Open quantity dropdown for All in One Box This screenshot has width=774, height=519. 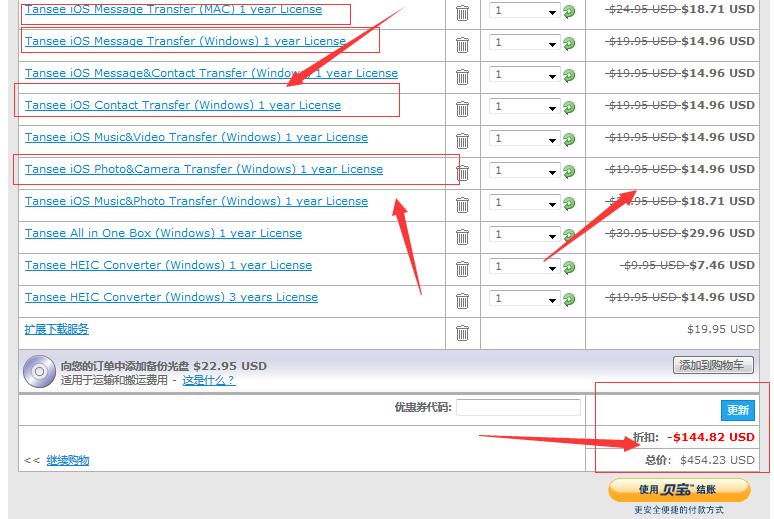click(525, 235)
